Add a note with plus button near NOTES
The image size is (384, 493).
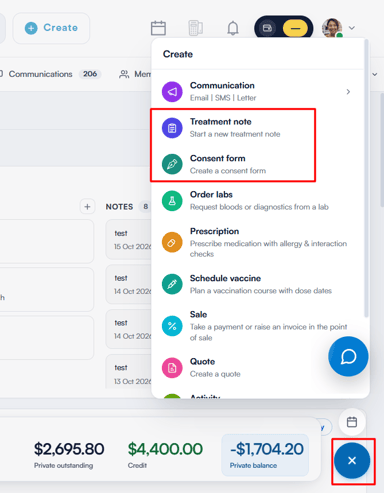point(87,207)
